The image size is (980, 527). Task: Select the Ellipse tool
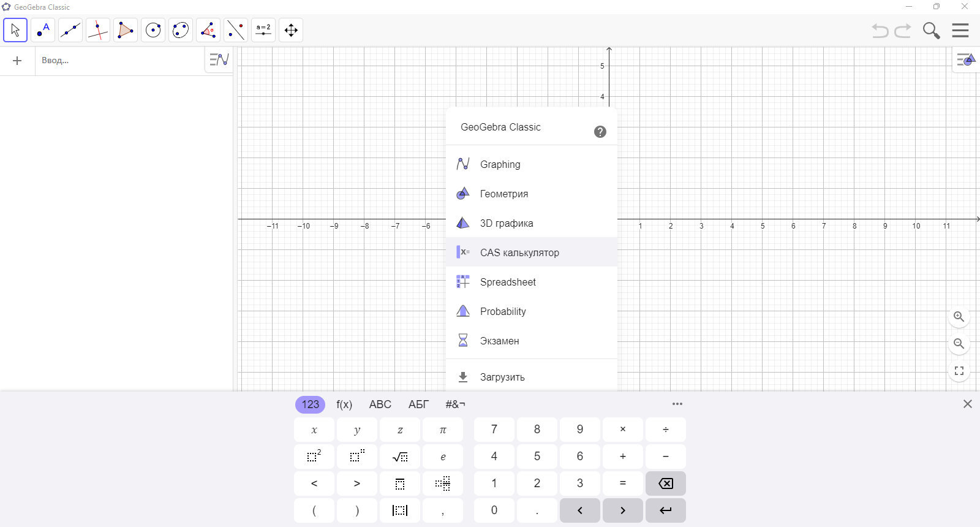[x=181, y=30]
